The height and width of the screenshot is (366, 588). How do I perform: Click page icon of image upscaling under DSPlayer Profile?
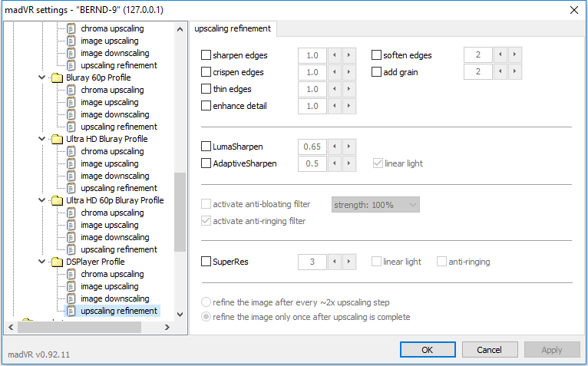71,286
